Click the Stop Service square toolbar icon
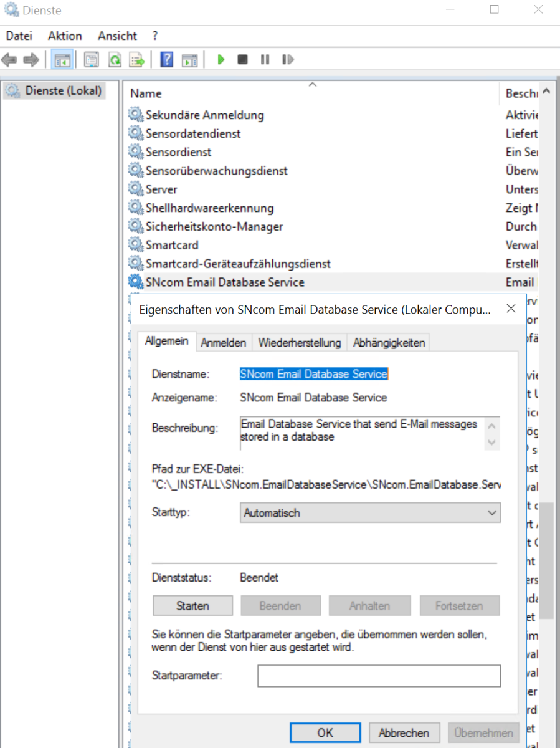This screenshot has width=560, height=748. [x=243, y=60]
